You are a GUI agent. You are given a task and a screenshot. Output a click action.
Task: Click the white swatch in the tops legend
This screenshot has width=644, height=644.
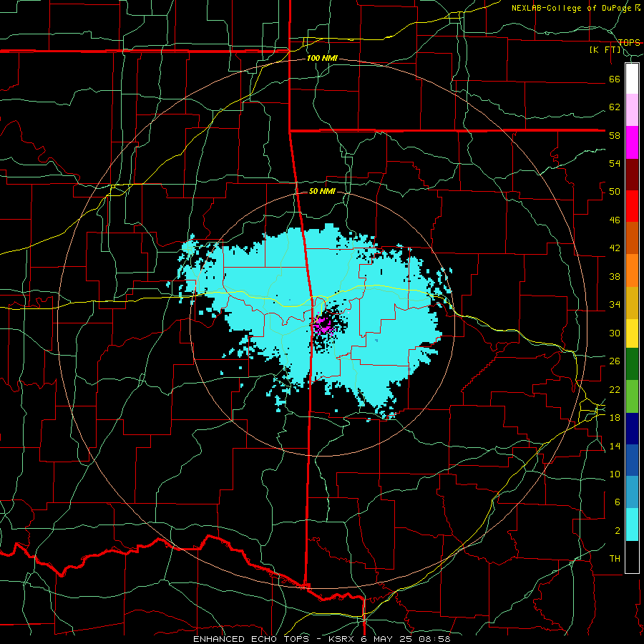tap(632, 79)
